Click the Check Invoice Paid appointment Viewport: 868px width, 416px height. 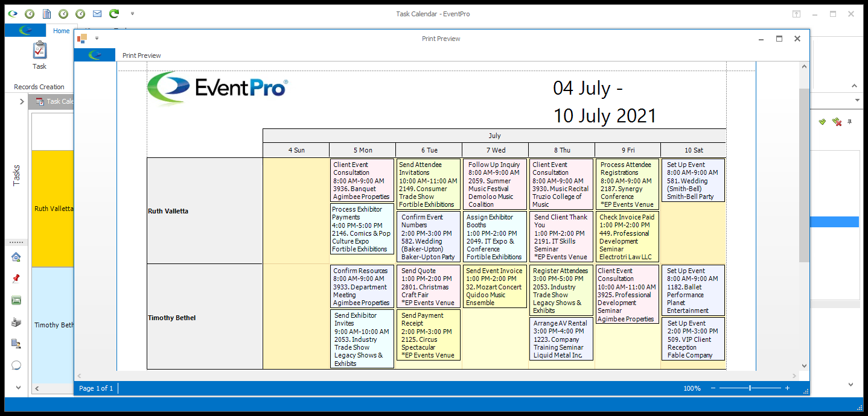628,236
